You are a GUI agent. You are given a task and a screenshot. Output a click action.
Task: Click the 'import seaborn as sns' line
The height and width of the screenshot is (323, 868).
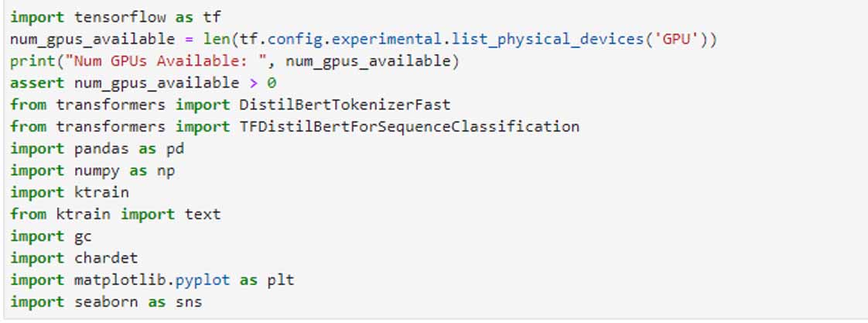coord(106,302)
